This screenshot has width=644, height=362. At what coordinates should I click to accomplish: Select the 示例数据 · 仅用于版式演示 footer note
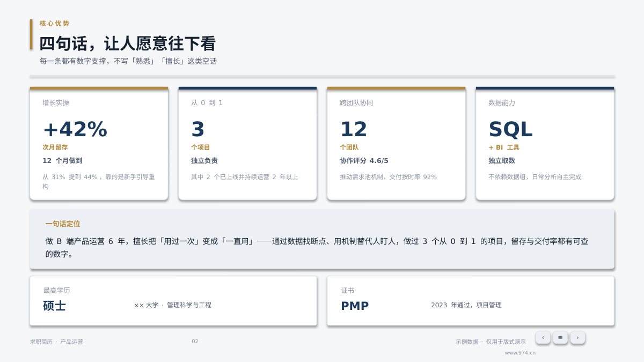coord(491,341)
